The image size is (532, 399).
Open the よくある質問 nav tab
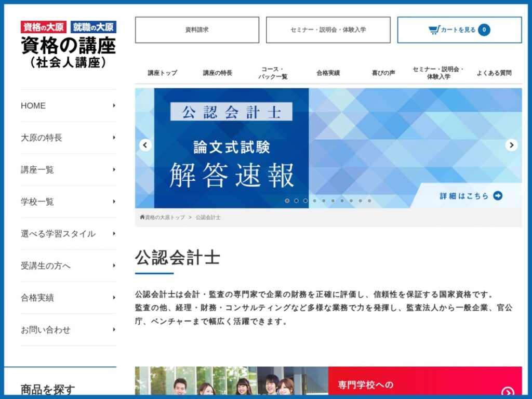coord(494,73)
